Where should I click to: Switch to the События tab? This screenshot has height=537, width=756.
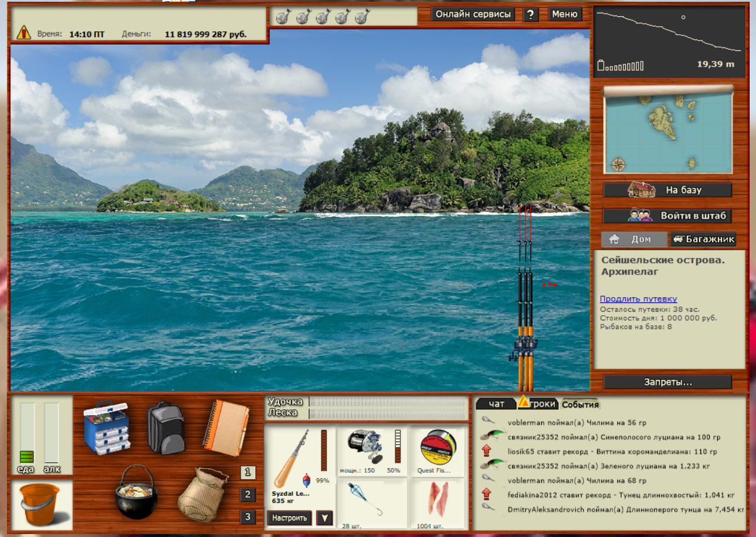coord(580,404)
